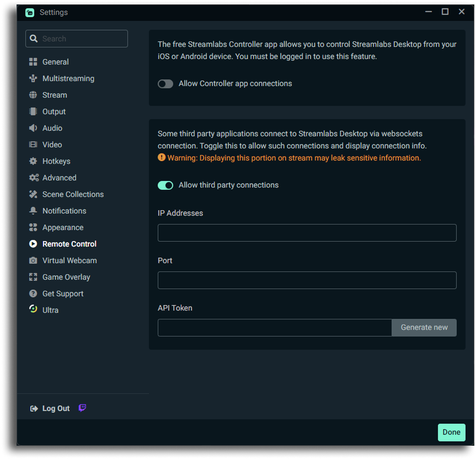Click the Remote Control play icon
476x459 pixels.
(x=33, y=244)
